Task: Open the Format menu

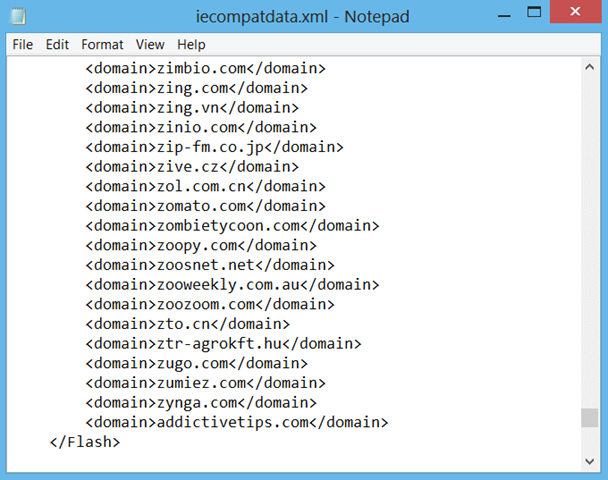Action: click(102, 45)
